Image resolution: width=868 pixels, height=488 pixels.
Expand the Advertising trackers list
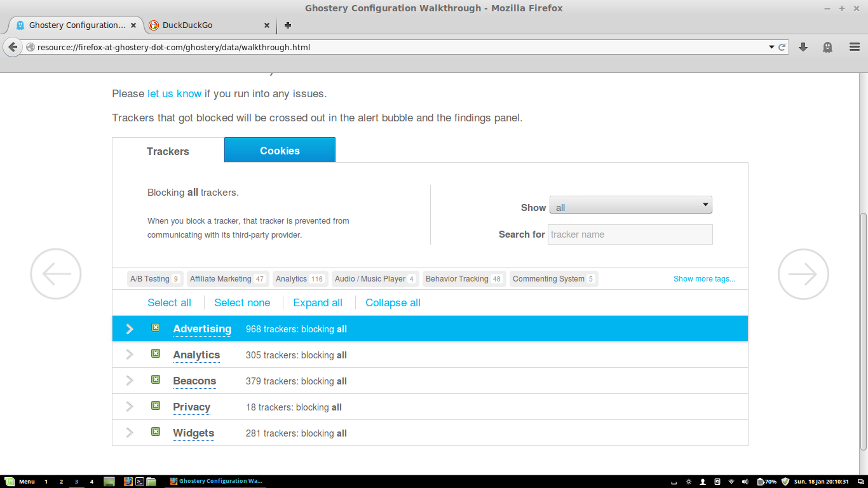[x=129, y=329]
